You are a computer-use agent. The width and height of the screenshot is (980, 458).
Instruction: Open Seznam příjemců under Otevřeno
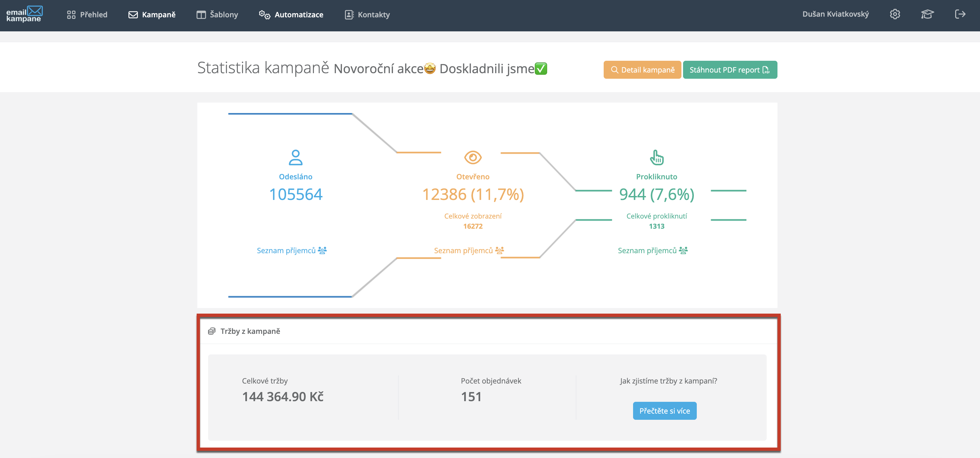[469, 250]
